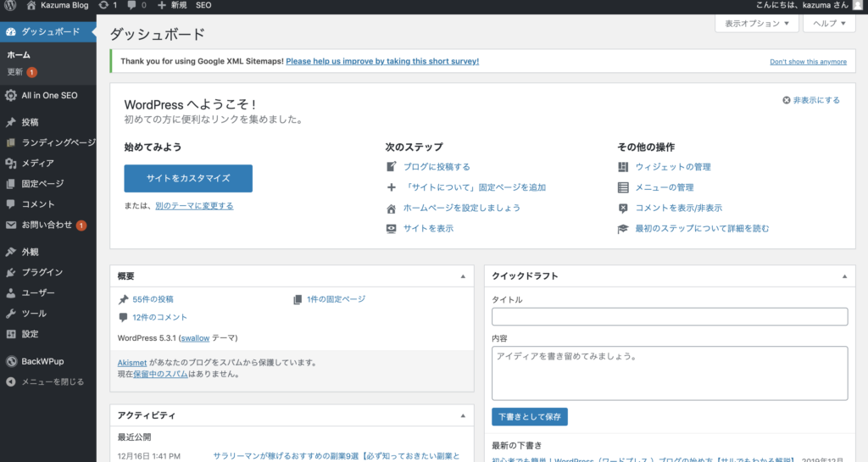Open 12件のコメント link
The image size is (868, 462).
click(x=159, y=318)
